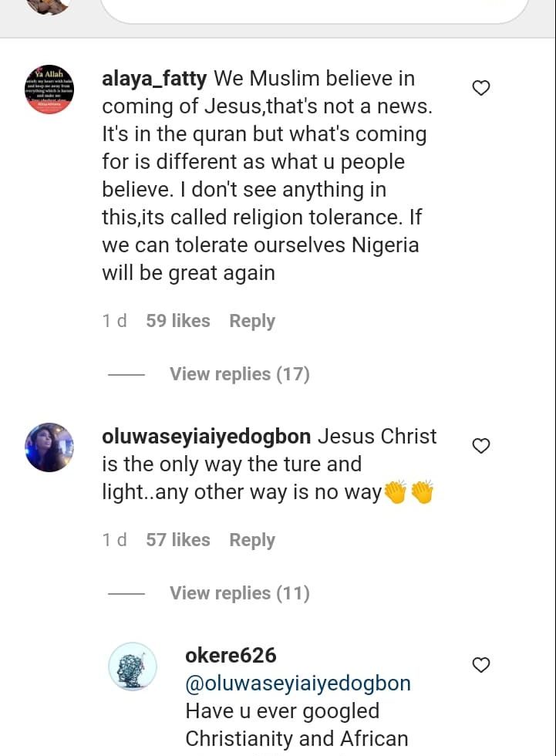Image resolution: width=556 pixels, height=756 pixels.
Task: Reply to the Jesus Christ comment
Action: pos(252,540)
